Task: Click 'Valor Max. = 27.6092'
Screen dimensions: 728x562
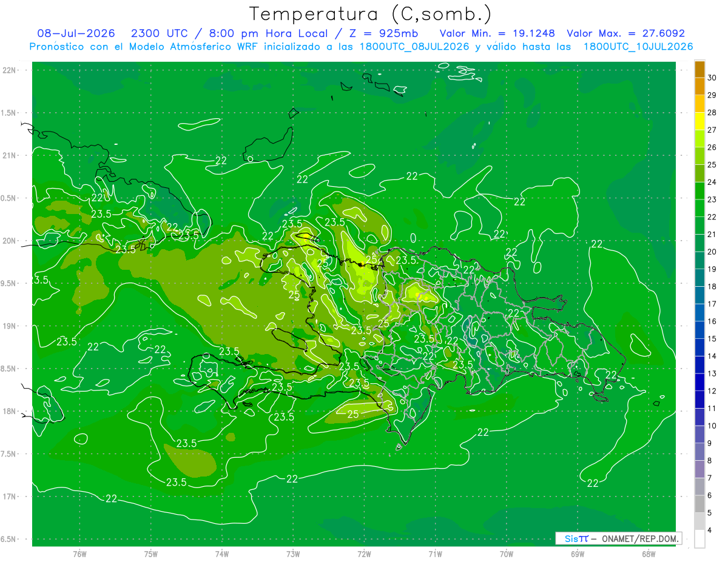Action: coord(626,33)
